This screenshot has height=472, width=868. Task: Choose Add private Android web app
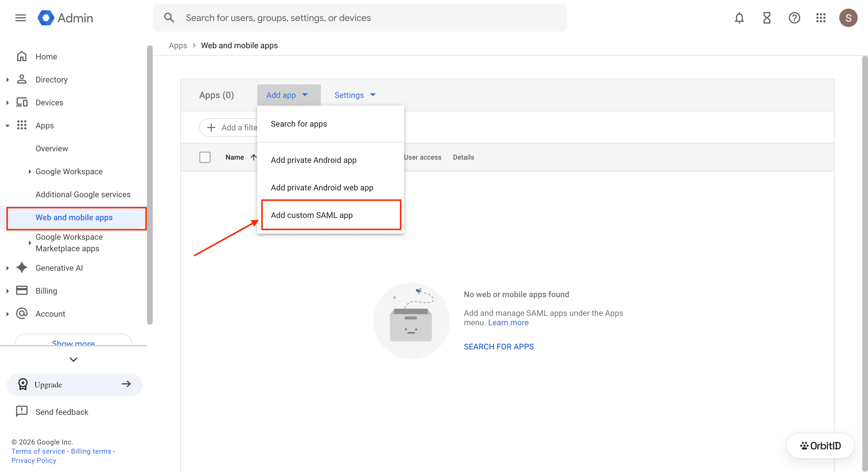(x=331, y=187)
